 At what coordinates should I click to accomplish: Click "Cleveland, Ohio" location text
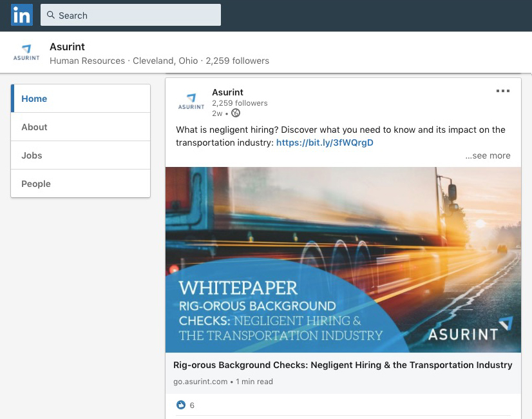click(166, 61)
